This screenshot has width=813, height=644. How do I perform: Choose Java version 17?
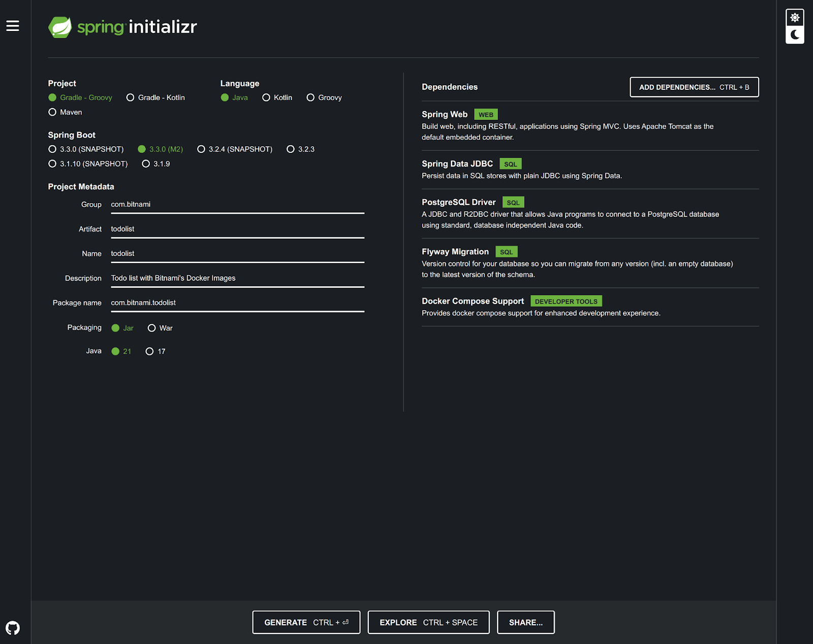tap(155, 351)
